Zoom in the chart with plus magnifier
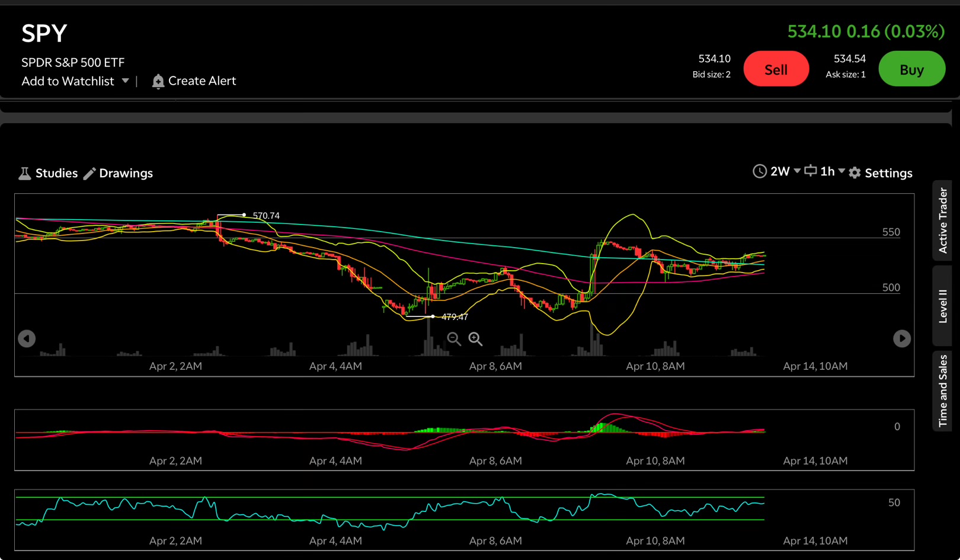 (475, 339)
